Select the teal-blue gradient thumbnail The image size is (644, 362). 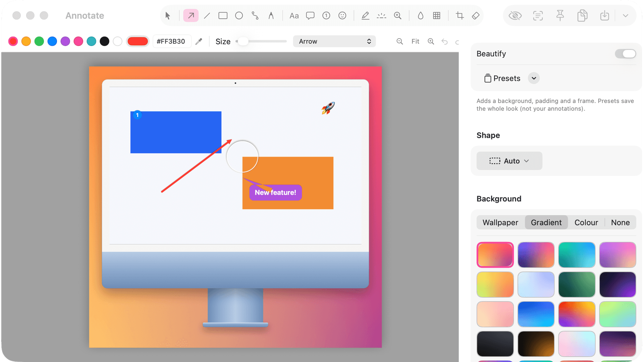(577, 255)
